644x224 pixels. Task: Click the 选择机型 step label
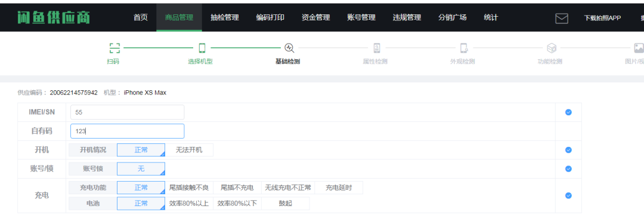click(x=200, y=62)
